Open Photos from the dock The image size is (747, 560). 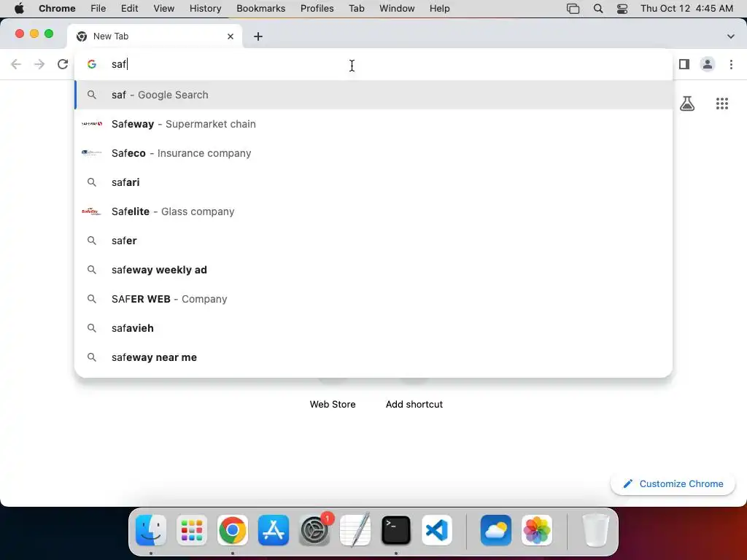537,530
